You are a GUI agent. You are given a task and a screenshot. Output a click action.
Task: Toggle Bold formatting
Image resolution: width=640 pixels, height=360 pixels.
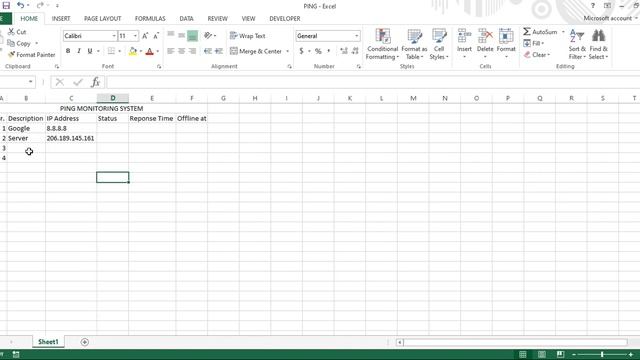coord(68,51)
